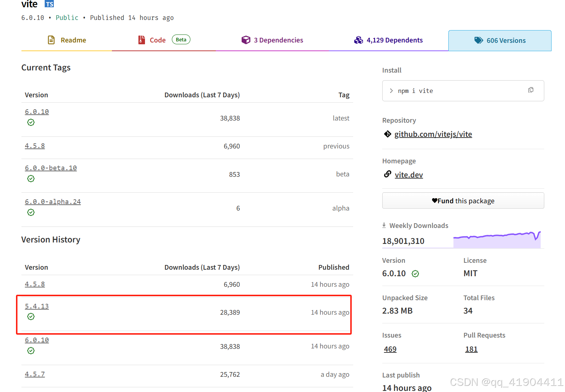Image resolution: width=565 pixels, height=392 pixels.
Task: Click the 'latest' tag text
Action: pyautogui.click(x=341, y=118)
